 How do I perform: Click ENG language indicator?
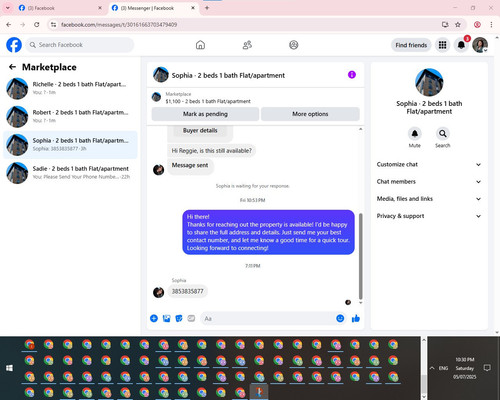coord(443,368)
